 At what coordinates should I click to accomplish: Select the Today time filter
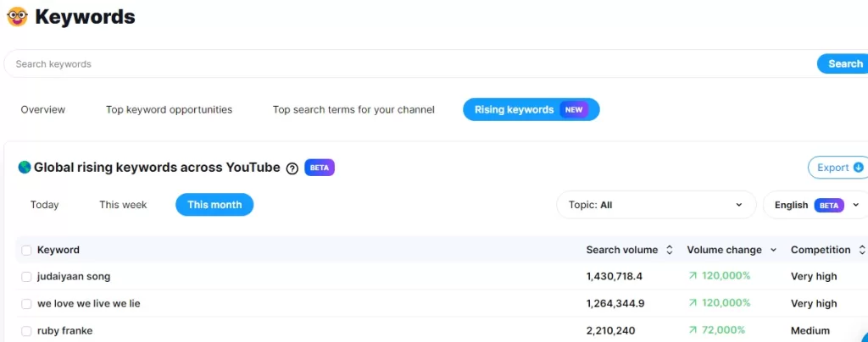[x=44, y=204]
